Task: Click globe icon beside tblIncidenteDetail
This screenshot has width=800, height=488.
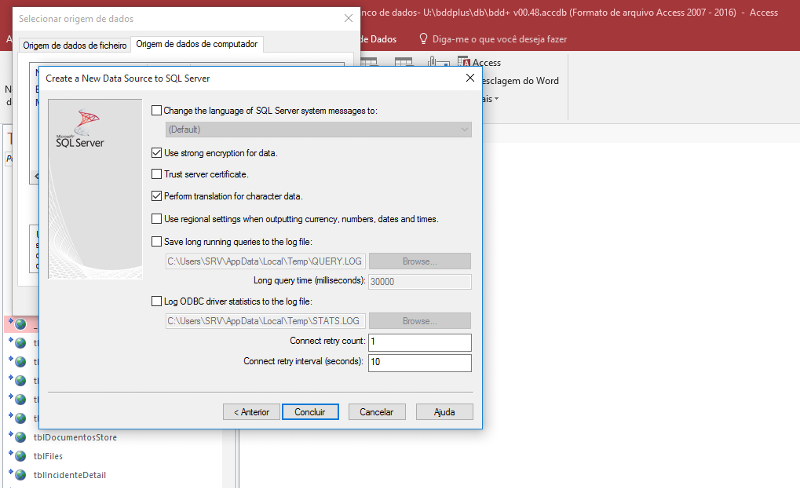Action: [x=20, y=475]
